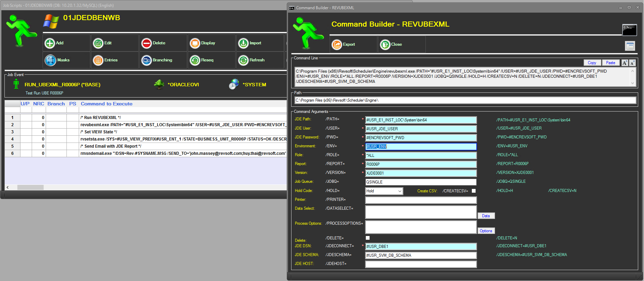Click the Environment input field
644x281 pixels.
click(x=421, y=147)
